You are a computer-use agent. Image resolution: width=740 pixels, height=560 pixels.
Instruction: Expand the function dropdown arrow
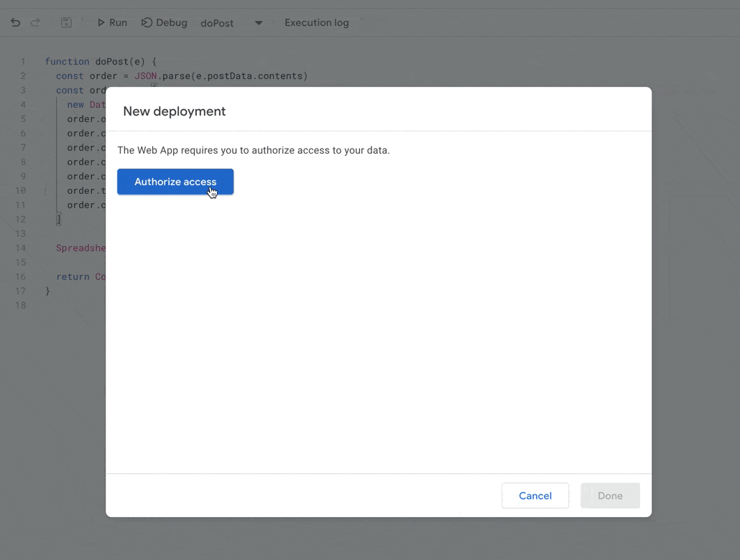tap(258, 23)
